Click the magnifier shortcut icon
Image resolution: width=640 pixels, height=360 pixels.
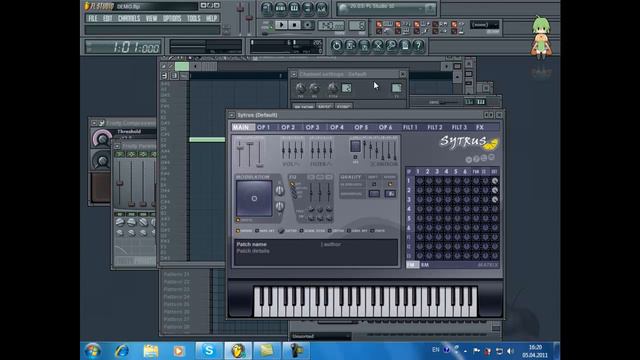coord(391,45)
